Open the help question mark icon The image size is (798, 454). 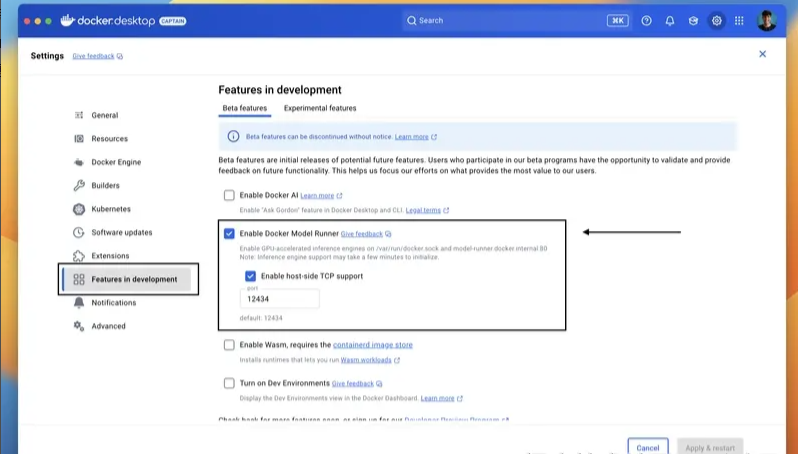coord(646,20)
